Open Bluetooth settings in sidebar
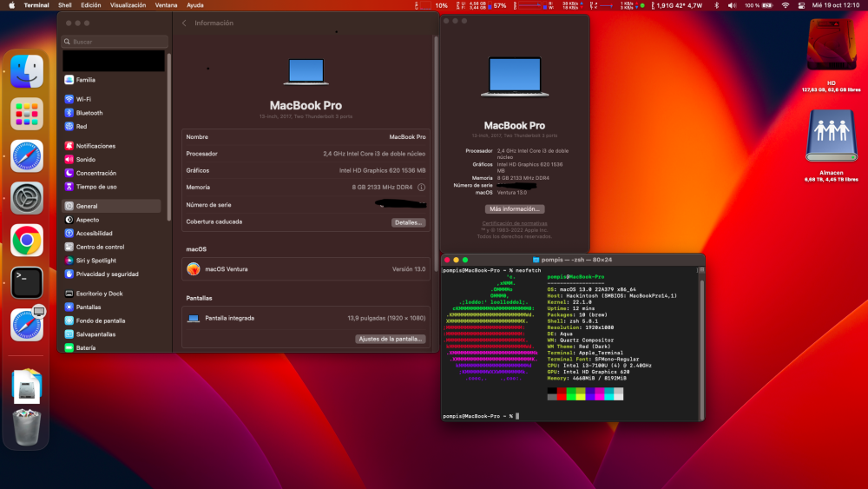The width and height of the screenshot is (868, 489). tap(111, 112)
